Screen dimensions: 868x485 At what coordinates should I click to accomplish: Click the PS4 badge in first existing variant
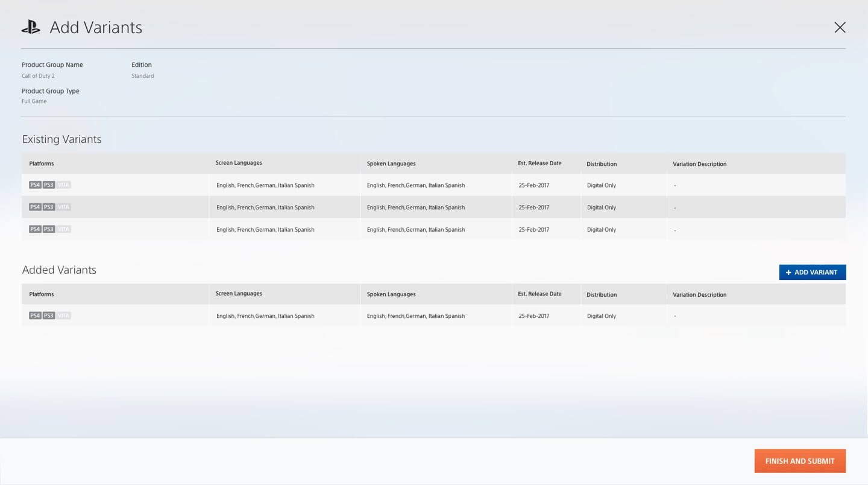[x=35, y=185]
